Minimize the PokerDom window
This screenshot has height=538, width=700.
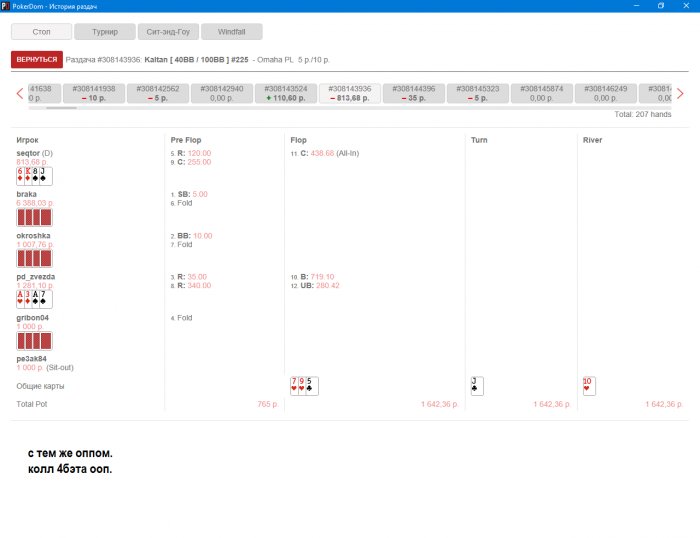point(637,6)
